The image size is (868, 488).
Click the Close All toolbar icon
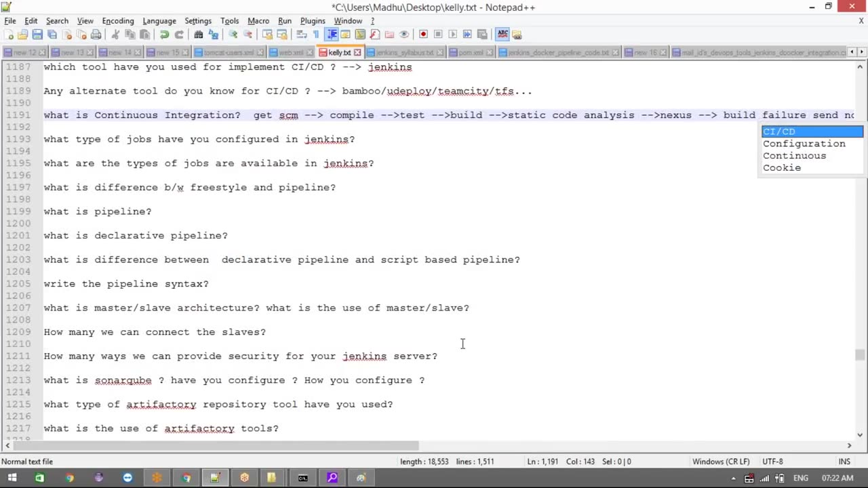(81, 35)
